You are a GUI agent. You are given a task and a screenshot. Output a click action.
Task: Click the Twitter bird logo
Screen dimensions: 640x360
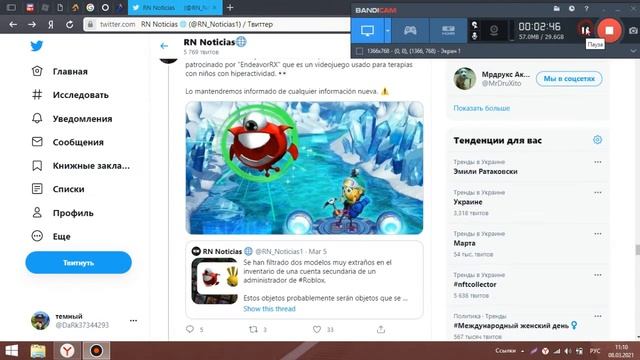(37, 46)
